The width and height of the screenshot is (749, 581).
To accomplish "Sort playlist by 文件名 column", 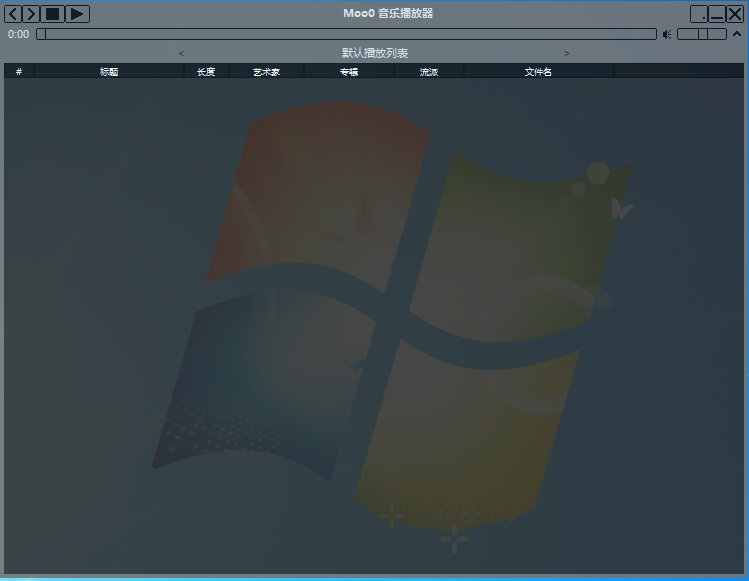I will click(538, 72).
